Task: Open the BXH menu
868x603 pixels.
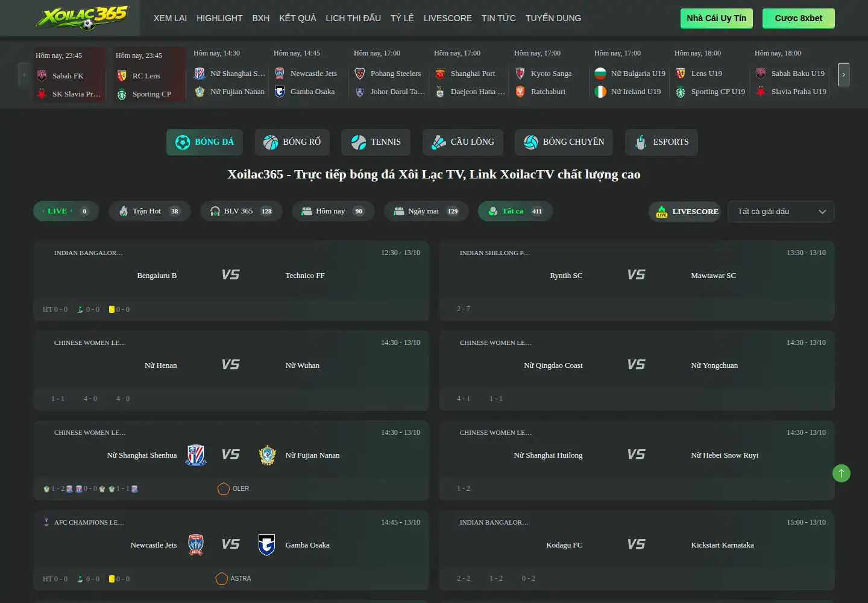Action: [261, 18]
